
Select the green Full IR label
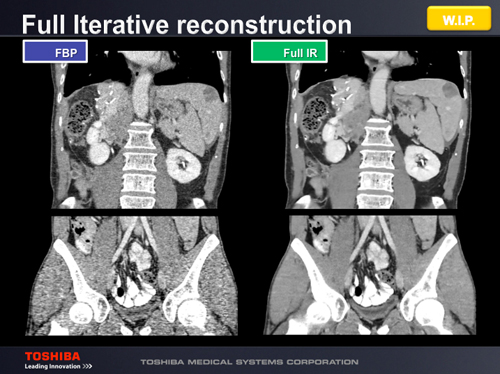click(x=289, y=51)
